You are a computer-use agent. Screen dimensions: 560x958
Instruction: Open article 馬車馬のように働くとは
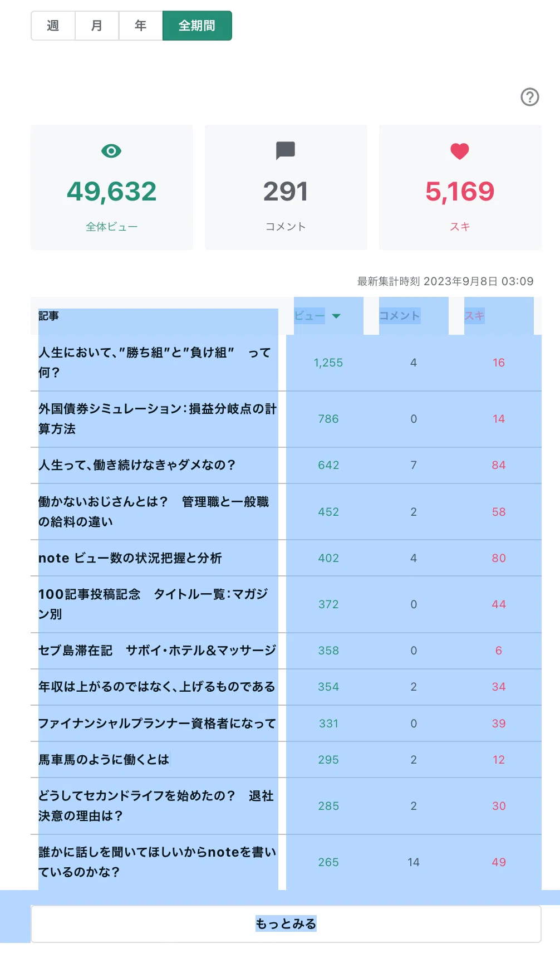pyautogui.click(x=104, y=760)
